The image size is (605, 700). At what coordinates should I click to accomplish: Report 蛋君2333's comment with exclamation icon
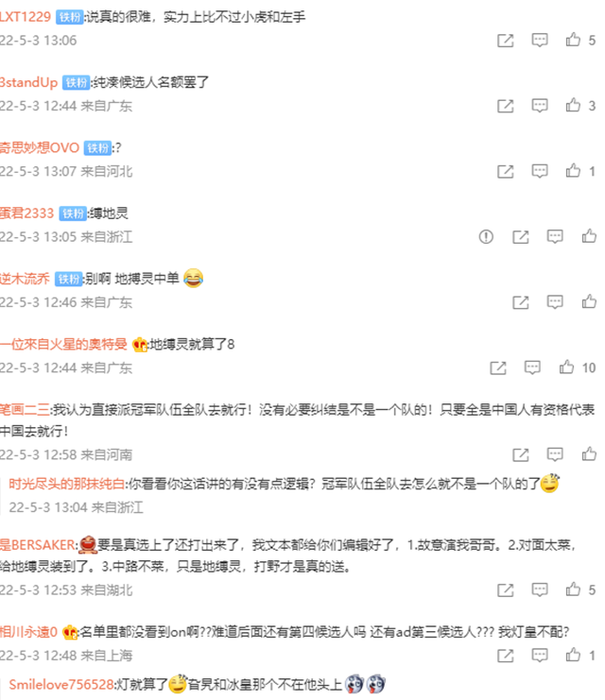(x=486, y=236)
